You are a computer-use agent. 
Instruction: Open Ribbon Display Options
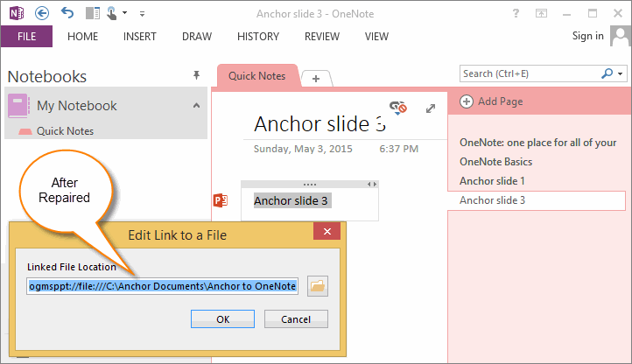tap(541, 13)
